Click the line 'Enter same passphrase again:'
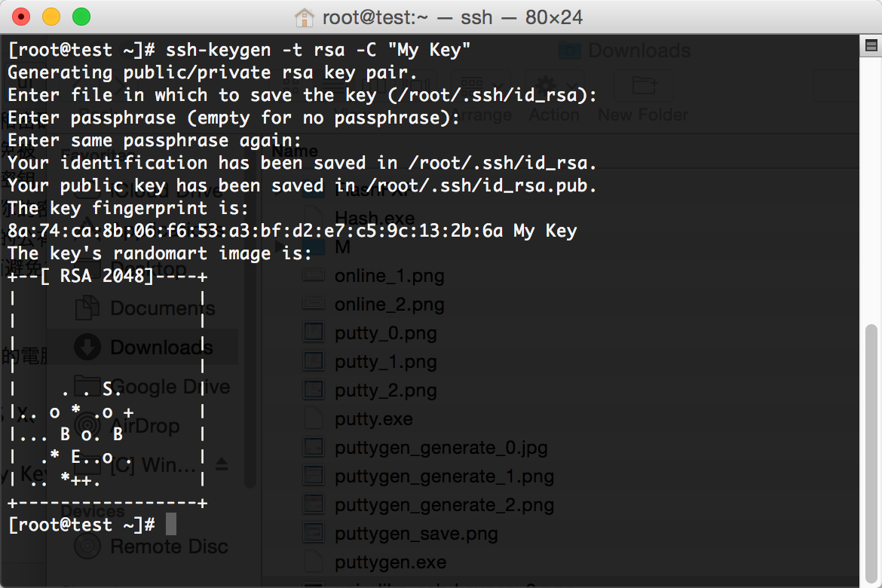Screen dimensions: 882x588 point(155,141)
